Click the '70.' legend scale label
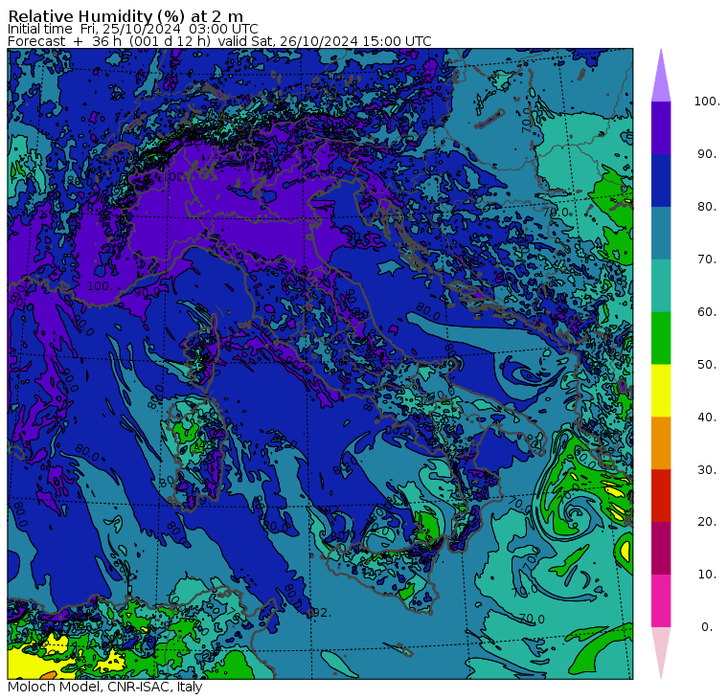 [707, 259]
